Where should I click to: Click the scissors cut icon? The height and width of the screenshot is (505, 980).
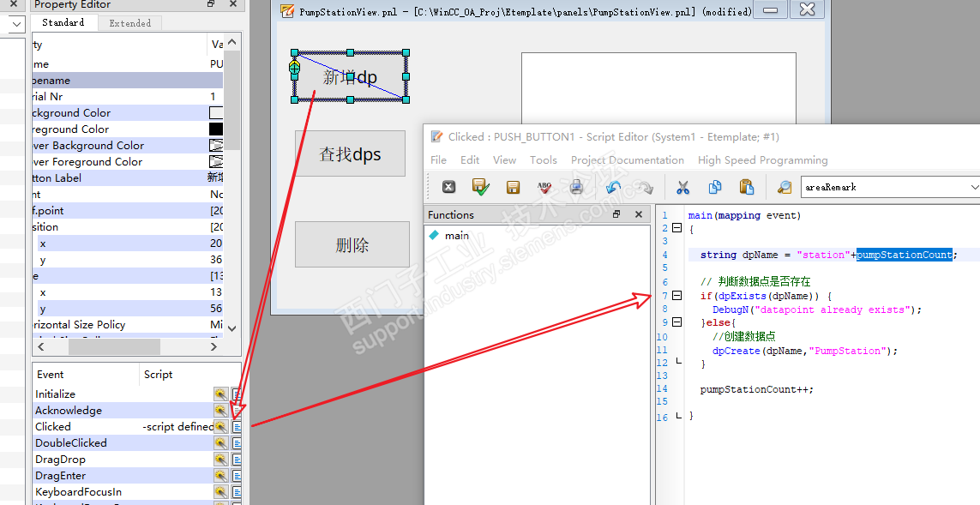(x=682, y=187)
